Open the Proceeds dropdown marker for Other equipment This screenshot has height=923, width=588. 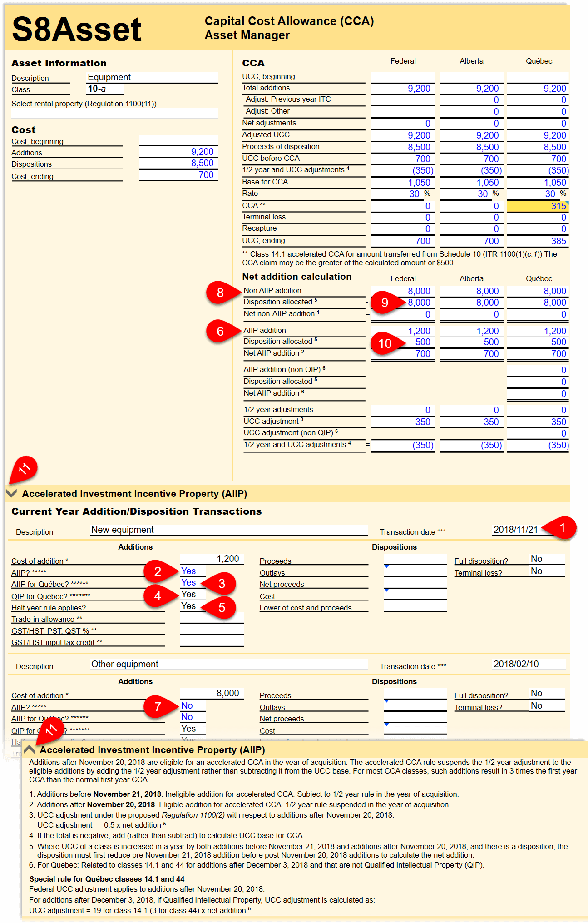[386, 701]
